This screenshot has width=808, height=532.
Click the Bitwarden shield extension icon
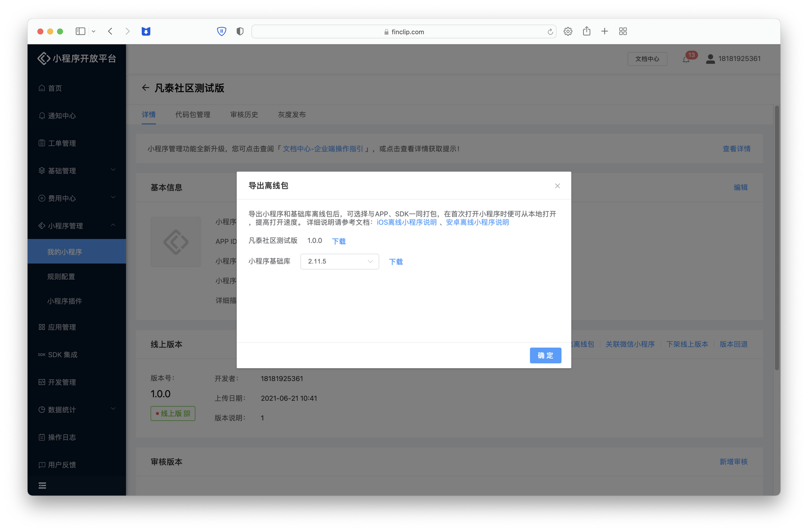pos(221,31)
